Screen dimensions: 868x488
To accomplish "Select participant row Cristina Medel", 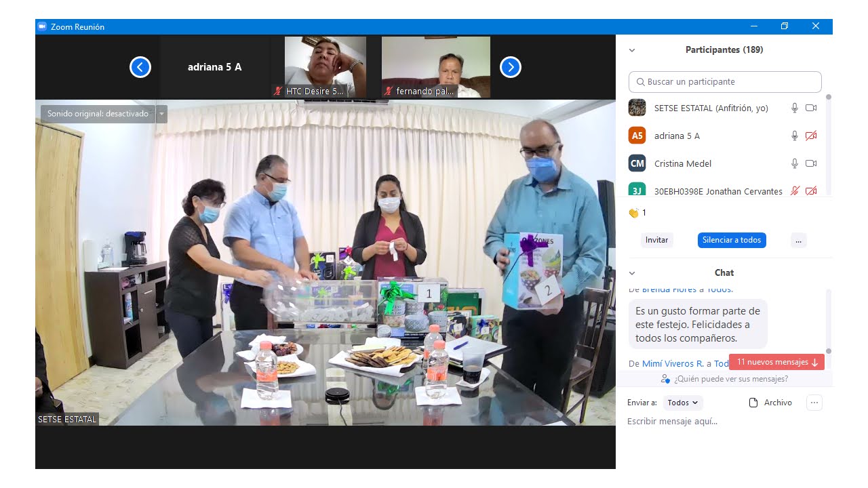I will [x=723, y=163].
